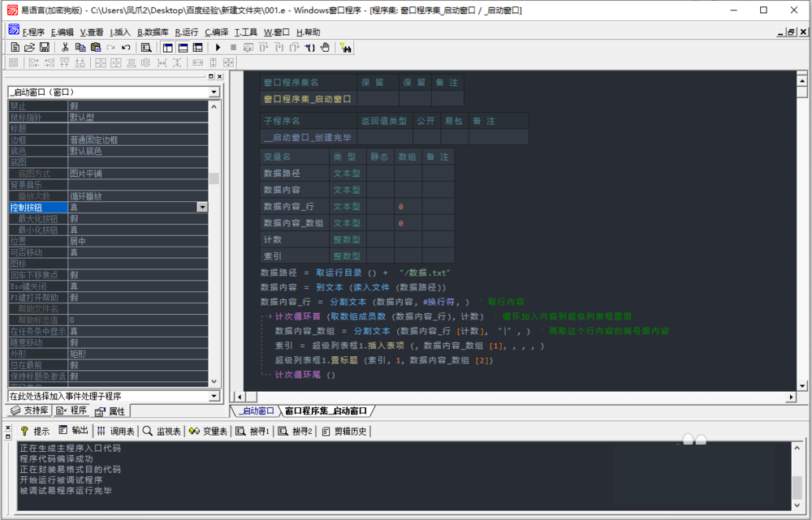Close the bottom output panel

[x=8, y=428]
